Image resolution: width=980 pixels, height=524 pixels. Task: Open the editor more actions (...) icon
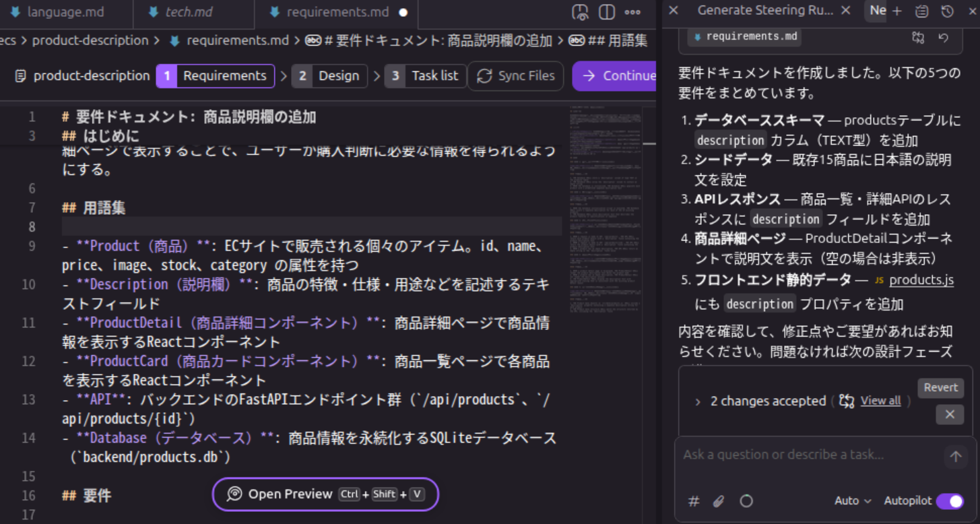tap(631, 11)
